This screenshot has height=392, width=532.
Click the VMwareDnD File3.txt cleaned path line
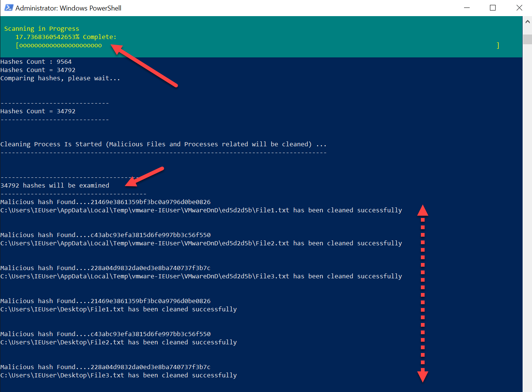201,276
